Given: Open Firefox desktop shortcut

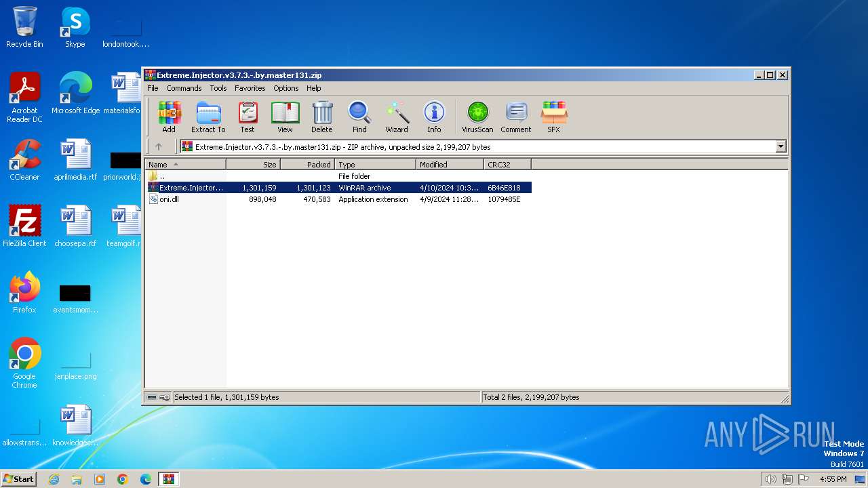Looking at the screenshot, I should tap(24, 293).
